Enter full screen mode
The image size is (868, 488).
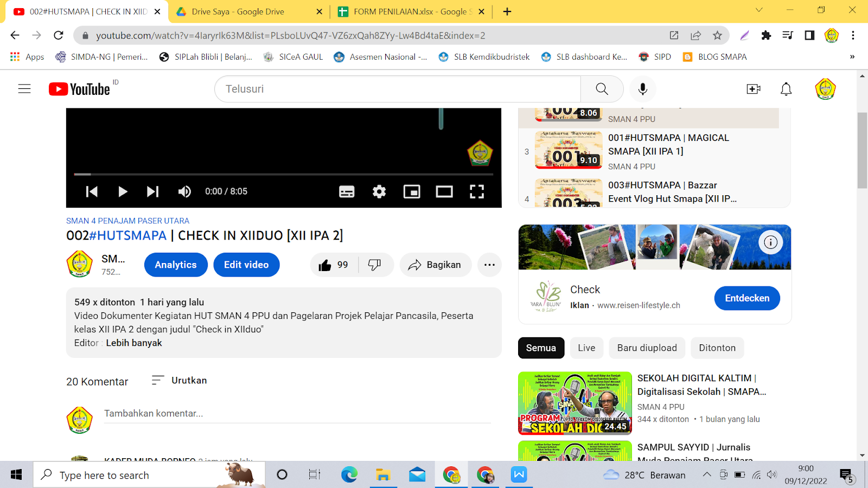(x=477, y=191)
